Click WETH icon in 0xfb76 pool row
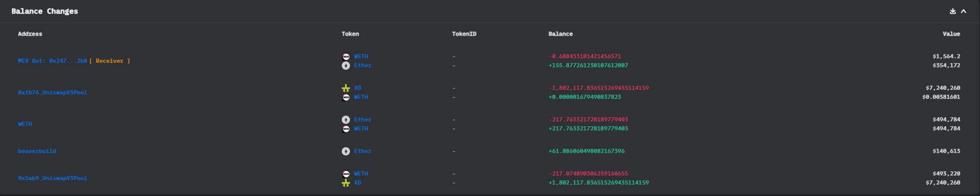Image resolution: width=980 pixels, height=196 pixels. 346,97
